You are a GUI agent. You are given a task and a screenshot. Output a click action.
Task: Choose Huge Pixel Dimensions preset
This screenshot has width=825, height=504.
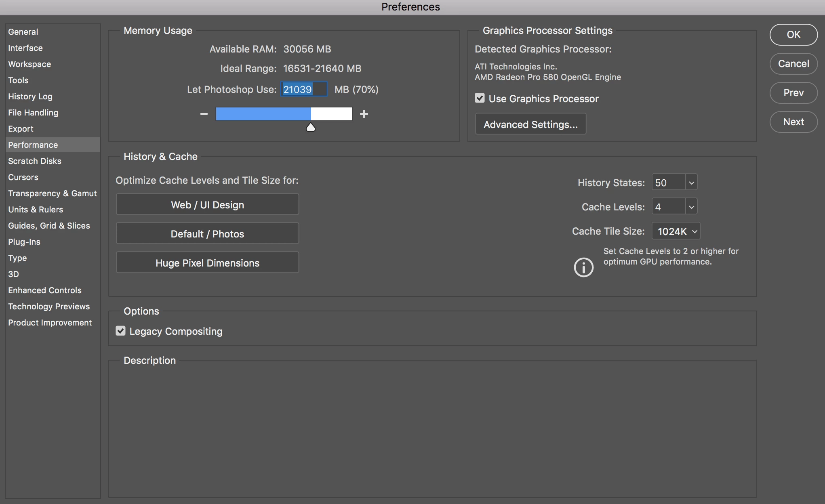[207, 263]
